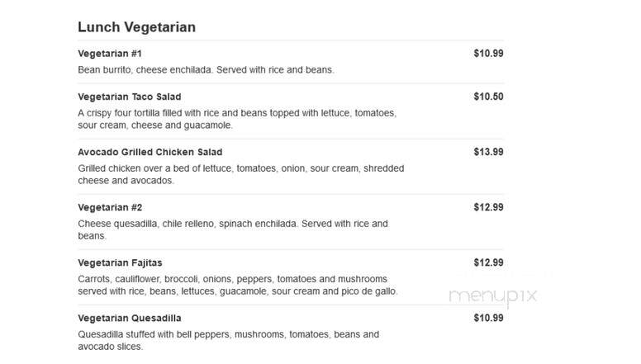Click the menupix watermark logo

492,296
